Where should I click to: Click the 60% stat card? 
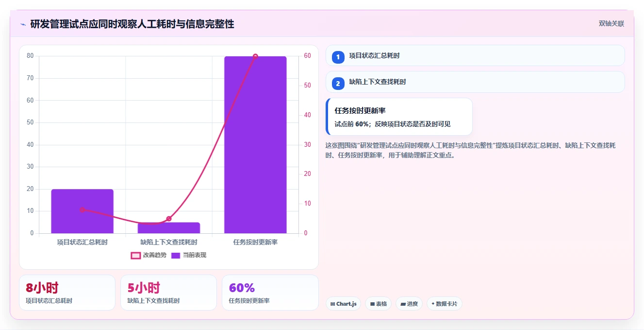(x=270, y=293)
